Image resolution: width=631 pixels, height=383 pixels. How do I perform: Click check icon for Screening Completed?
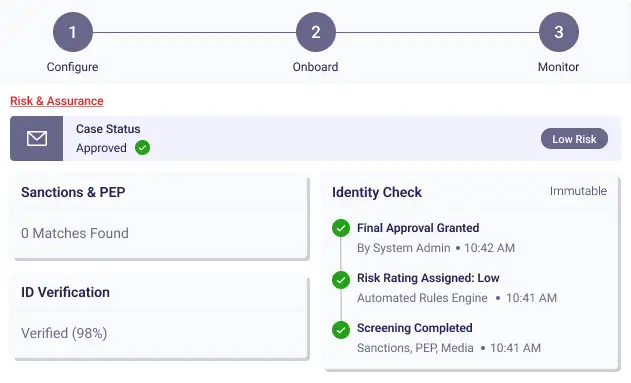[x=341, y=330]
